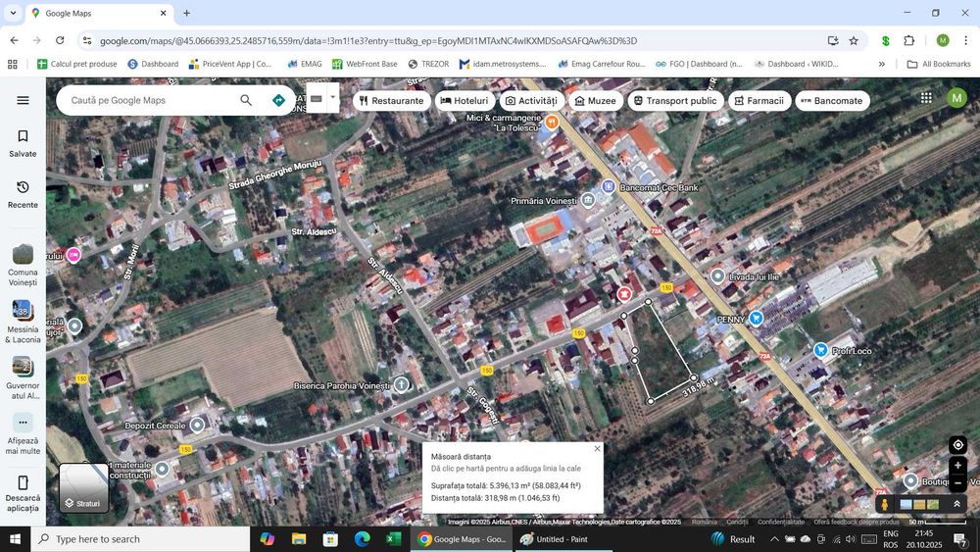Click Biserica Parohia Voinești marker
The height and width of the screenshot is (552, 980).
[x=401, y=385]
